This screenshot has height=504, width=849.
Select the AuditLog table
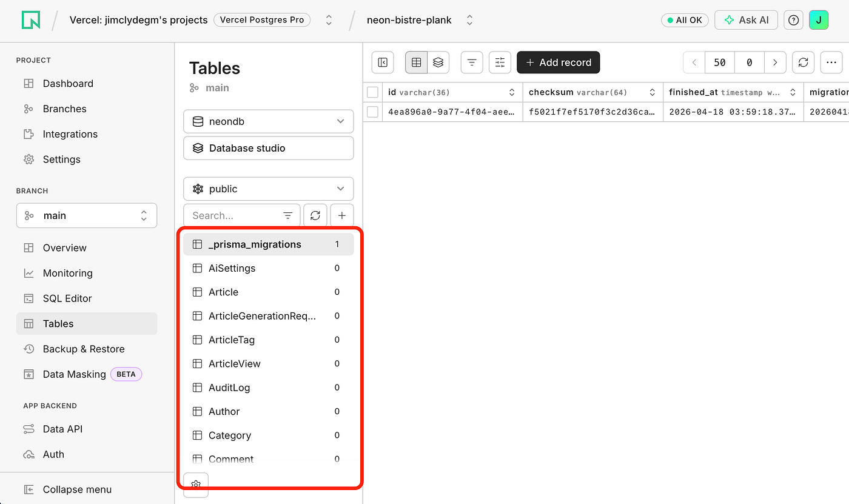pos(268,388)
